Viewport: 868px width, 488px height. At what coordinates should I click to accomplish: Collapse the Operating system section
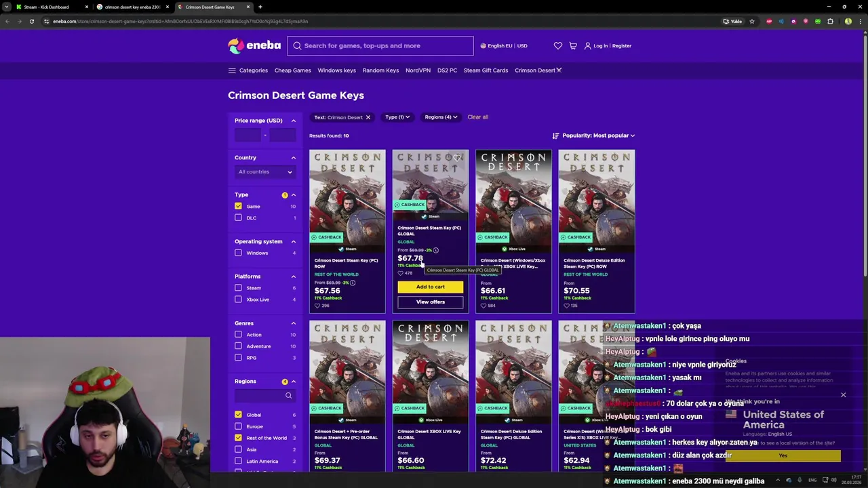[x=294, y=241]
